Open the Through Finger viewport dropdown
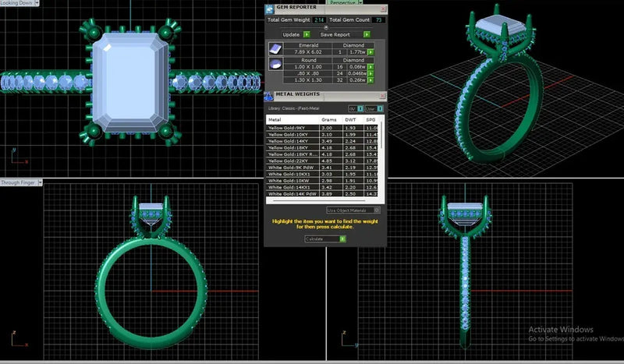The image size is (624, 364). coord(40,182)
